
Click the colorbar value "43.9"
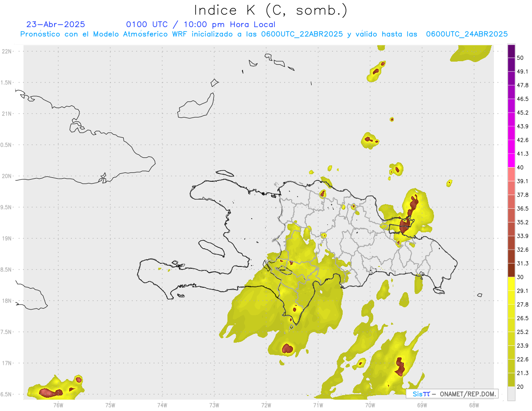522,126
